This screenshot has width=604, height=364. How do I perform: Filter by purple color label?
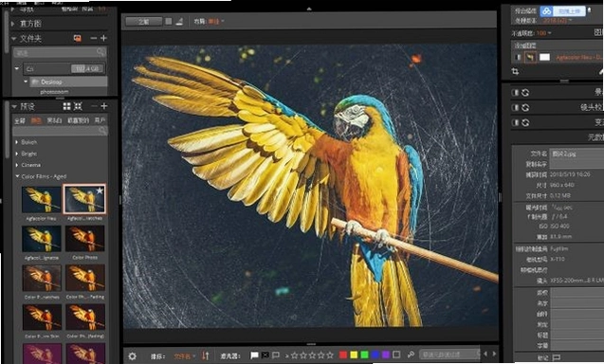pos(386,355)
